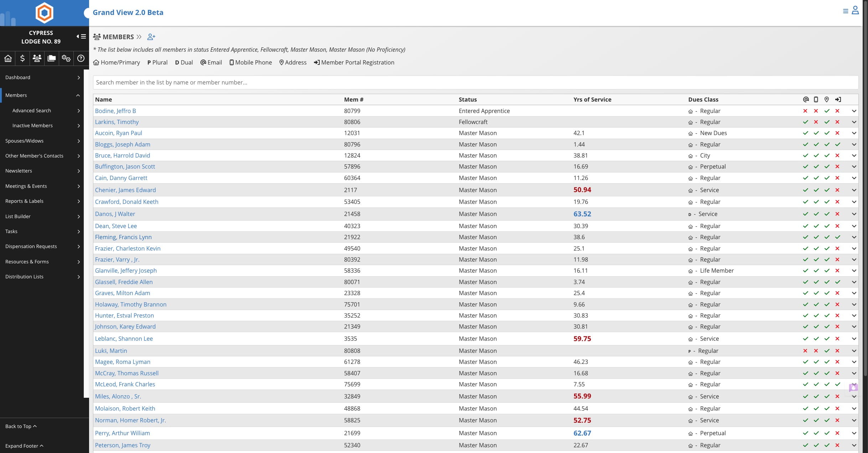The width and height of the screenshot is (868, 453).
Task: Open the dollar-sign finances icon
Action: [x=22, y=58]
